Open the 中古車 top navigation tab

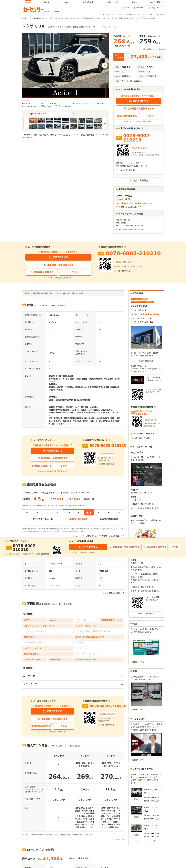point(28,2)
